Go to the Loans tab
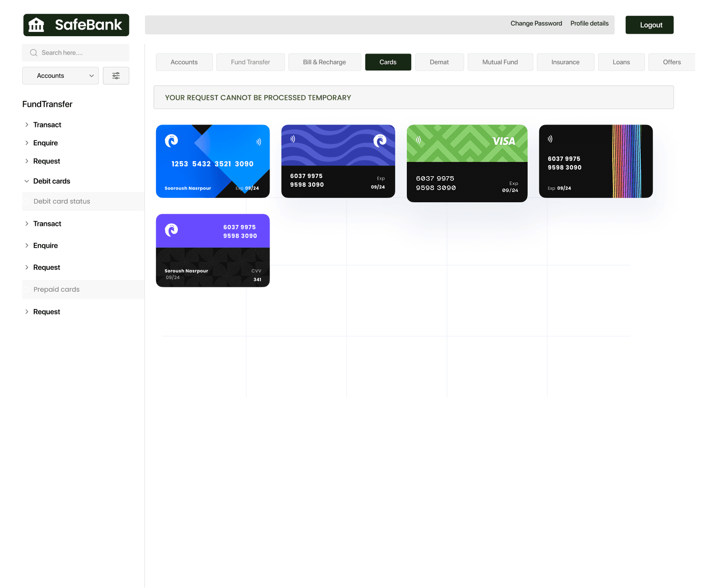This screenshot has height=588, width=703. point(621,62)
